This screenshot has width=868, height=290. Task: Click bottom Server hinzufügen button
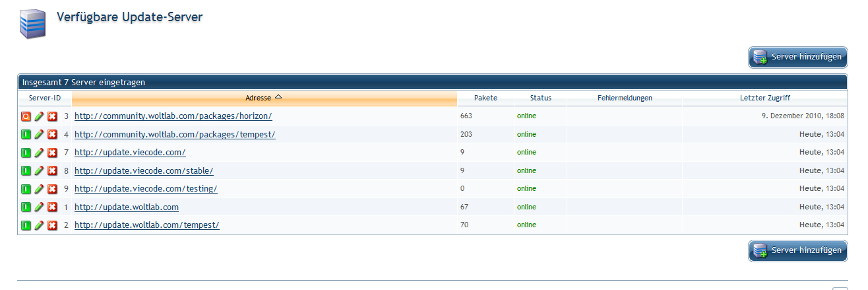797,250
